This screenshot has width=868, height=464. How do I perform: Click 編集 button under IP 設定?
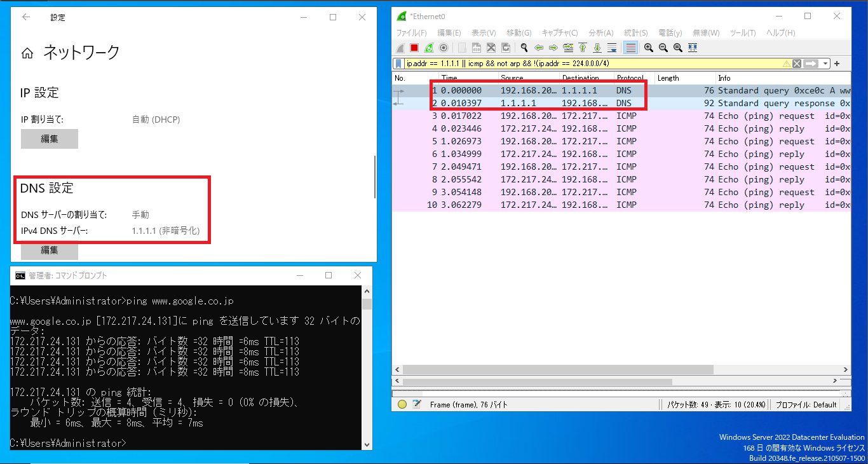click(x=50, y=139)
